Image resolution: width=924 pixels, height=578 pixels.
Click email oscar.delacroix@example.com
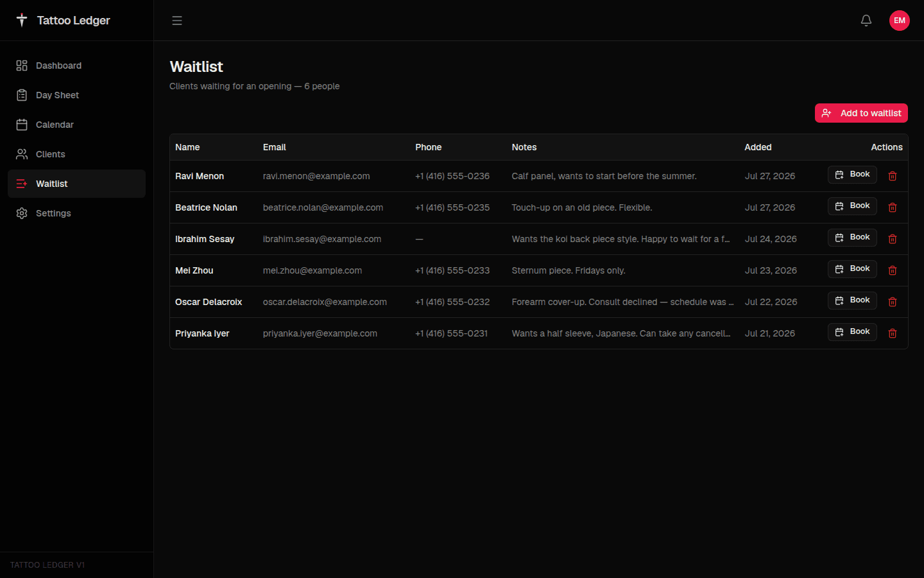click(x=325, y=302)
